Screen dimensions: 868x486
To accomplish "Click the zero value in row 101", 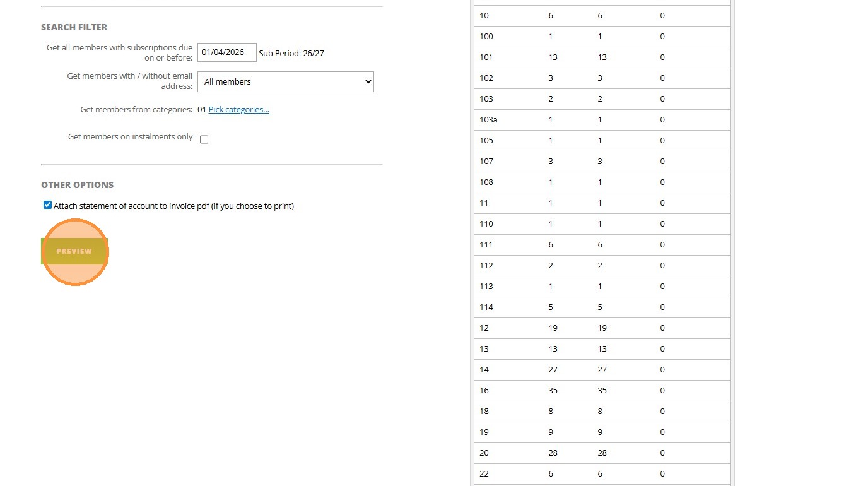I will point(662,57).
